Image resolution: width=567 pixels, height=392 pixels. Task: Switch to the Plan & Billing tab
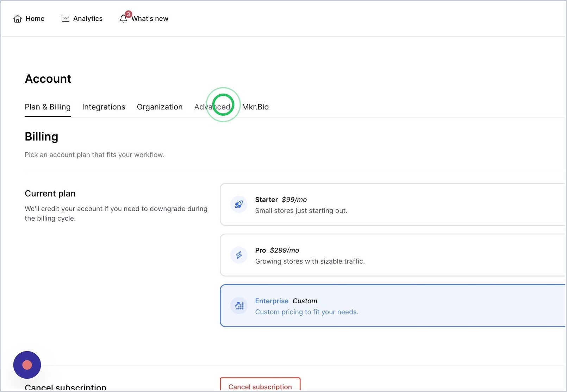click(48, 107)
